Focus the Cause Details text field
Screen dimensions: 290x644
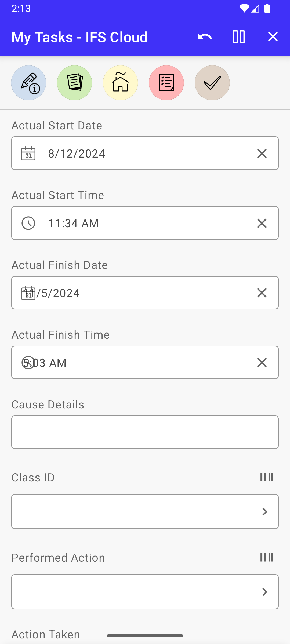[x=145, y=432]
